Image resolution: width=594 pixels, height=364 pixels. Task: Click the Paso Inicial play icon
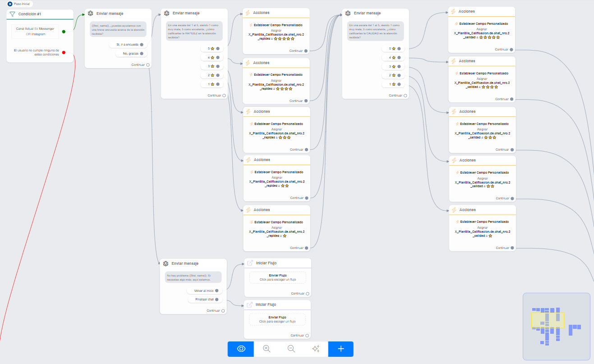point(10,4)
